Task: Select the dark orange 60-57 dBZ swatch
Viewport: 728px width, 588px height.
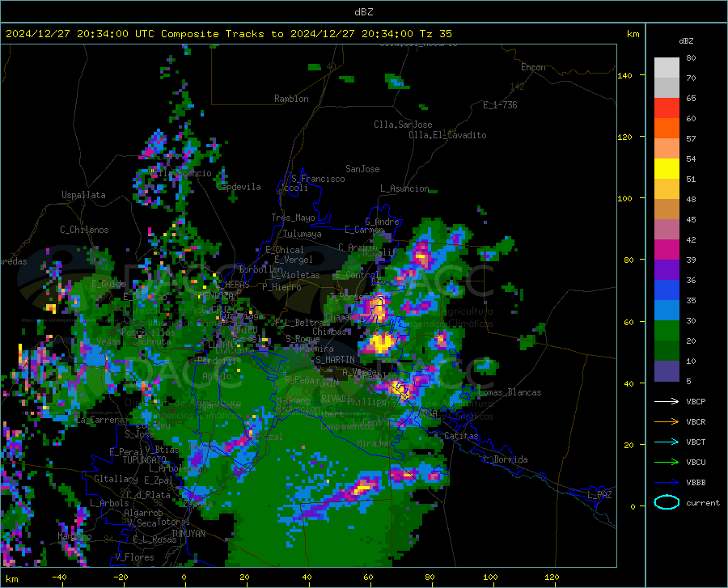Action: [x=667, y=129]
